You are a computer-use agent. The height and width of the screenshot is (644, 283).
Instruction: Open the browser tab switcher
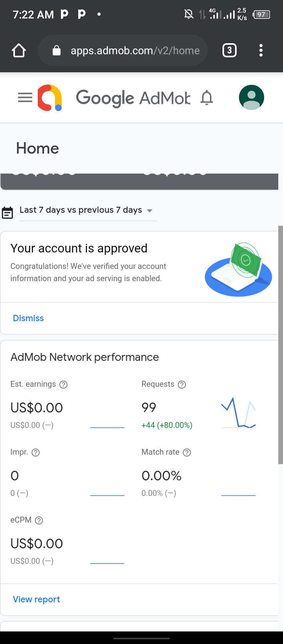pyautogui.click(x=230, y=51)
